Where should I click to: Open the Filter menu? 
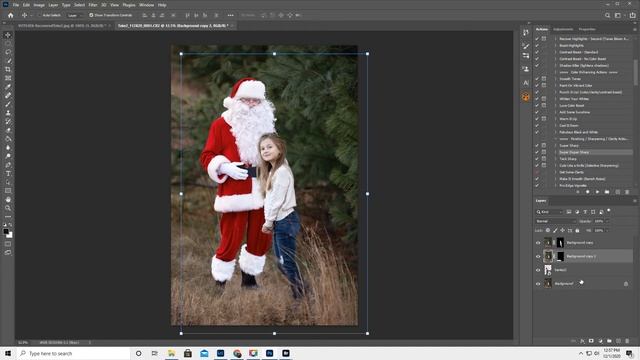pyautogui.click(x=93, y=5)
